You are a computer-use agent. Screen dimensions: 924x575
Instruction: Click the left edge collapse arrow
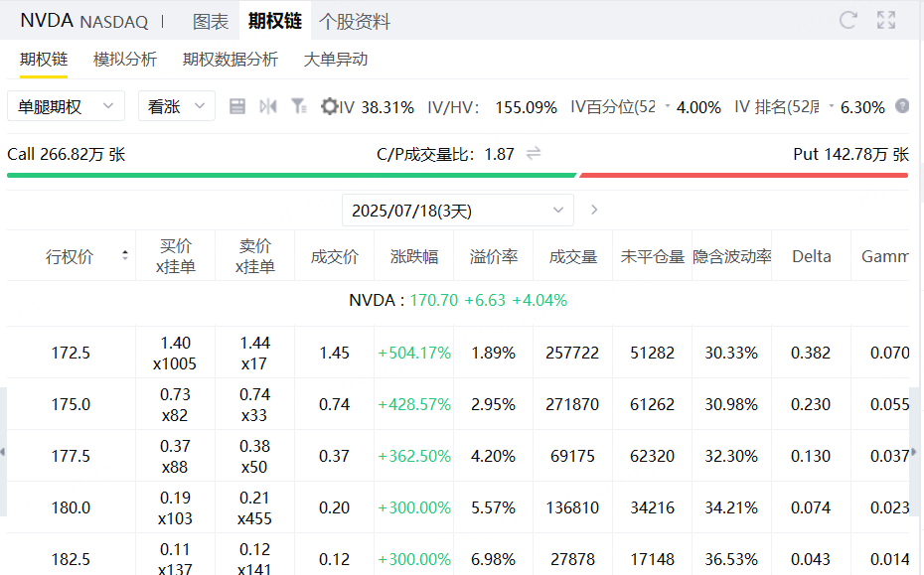3,452
